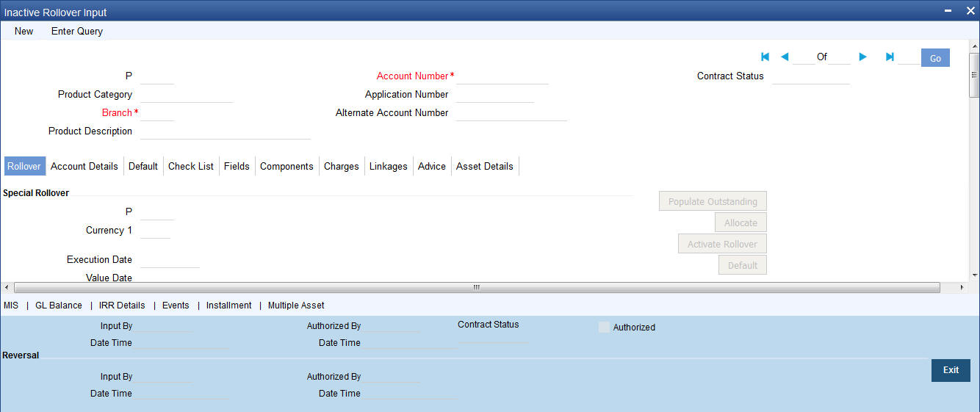Viewport: 980px width, 412px height.
Task: Click the vertical scrollbar thumb
Action: [975, 74]
